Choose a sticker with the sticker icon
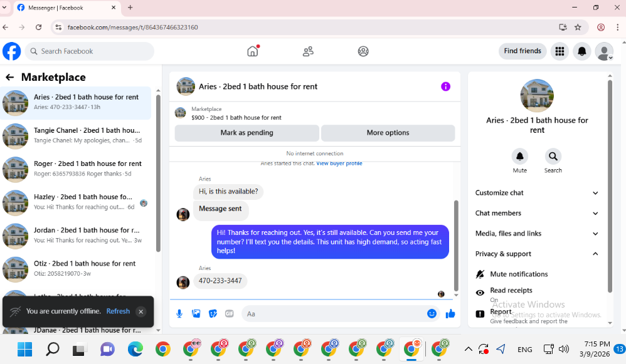Viewport: 626px width, 364px height. coord(213,314)
